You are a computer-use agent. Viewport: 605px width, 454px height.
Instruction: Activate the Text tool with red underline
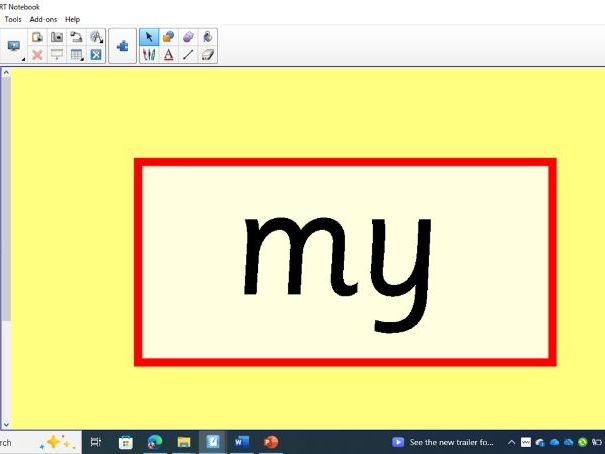tap(168, 55)
